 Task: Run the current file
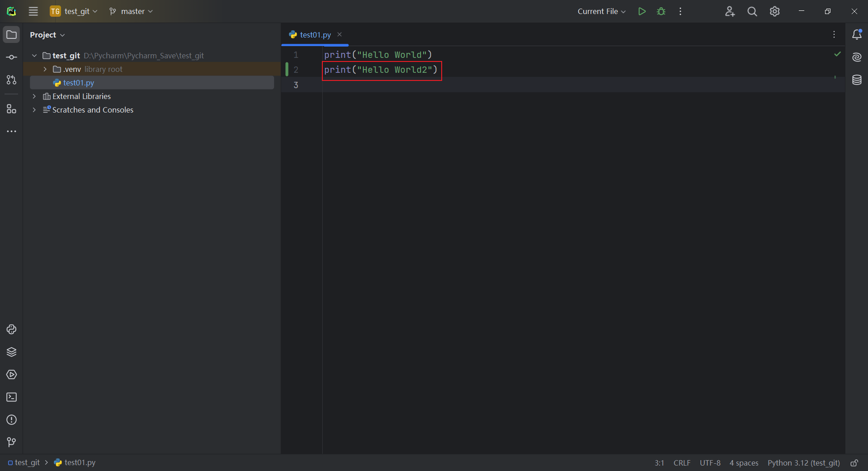tap(642, 11)
